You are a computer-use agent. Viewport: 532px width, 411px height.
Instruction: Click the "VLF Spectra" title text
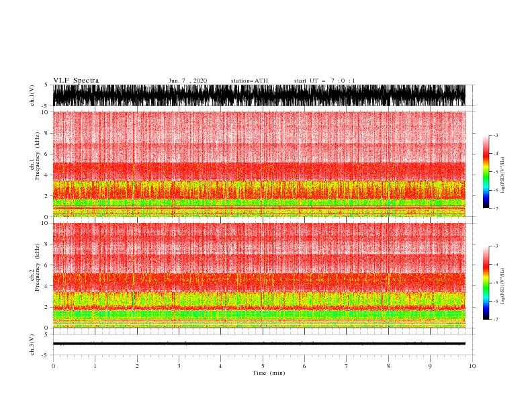76,81
